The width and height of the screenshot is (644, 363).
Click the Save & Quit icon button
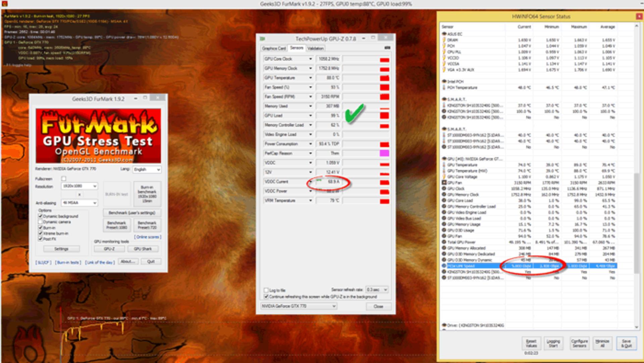(x=626, y=343)
